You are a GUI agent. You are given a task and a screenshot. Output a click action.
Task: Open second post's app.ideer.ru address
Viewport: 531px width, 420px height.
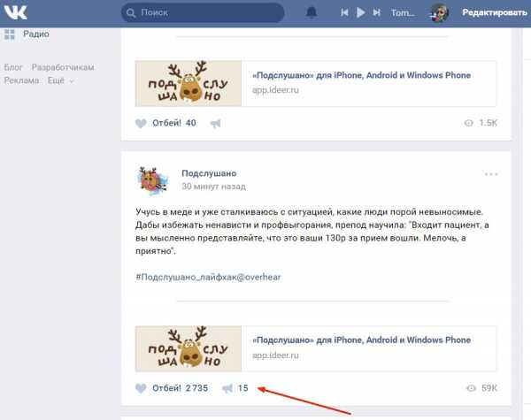275,355
